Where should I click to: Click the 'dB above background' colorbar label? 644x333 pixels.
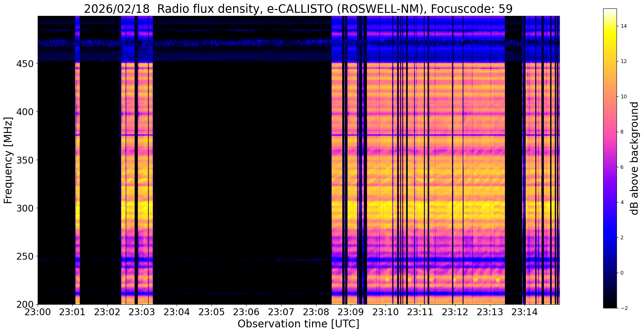click(635, 158)
